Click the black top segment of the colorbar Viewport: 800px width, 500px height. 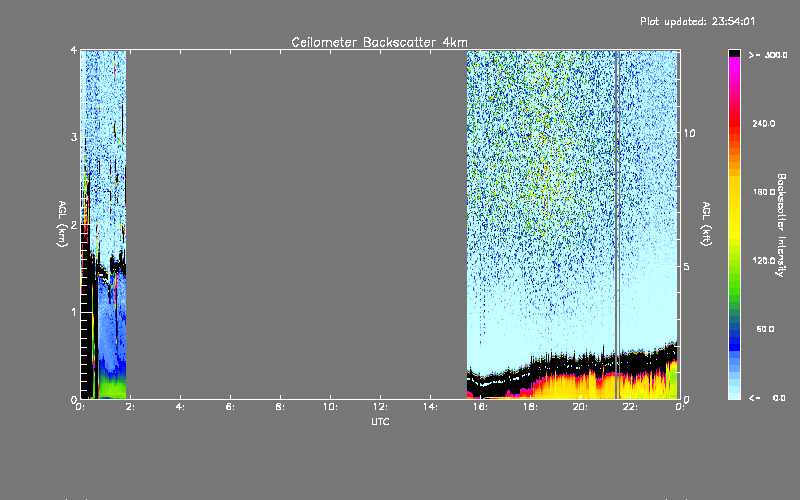pos(734,53)
